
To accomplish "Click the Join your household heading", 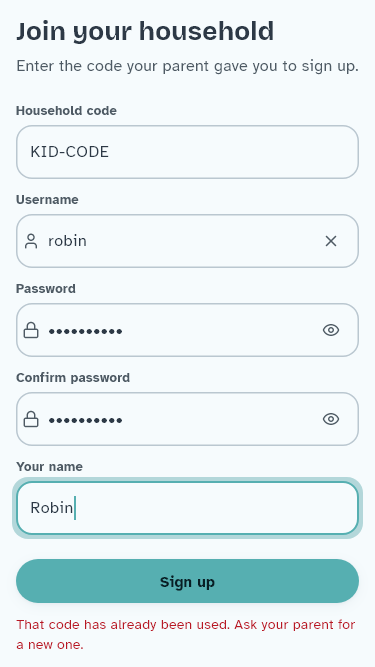I will tap(145, 31).
